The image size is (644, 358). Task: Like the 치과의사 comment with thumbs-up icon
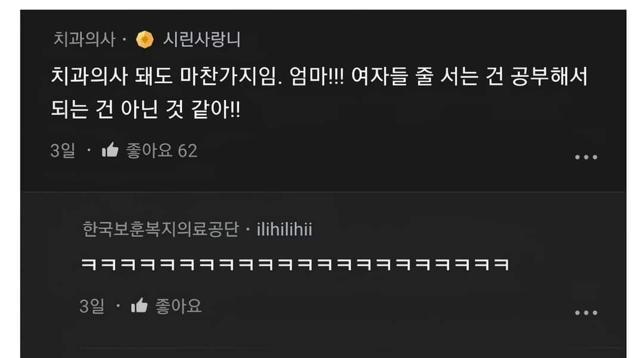point(110,150)
